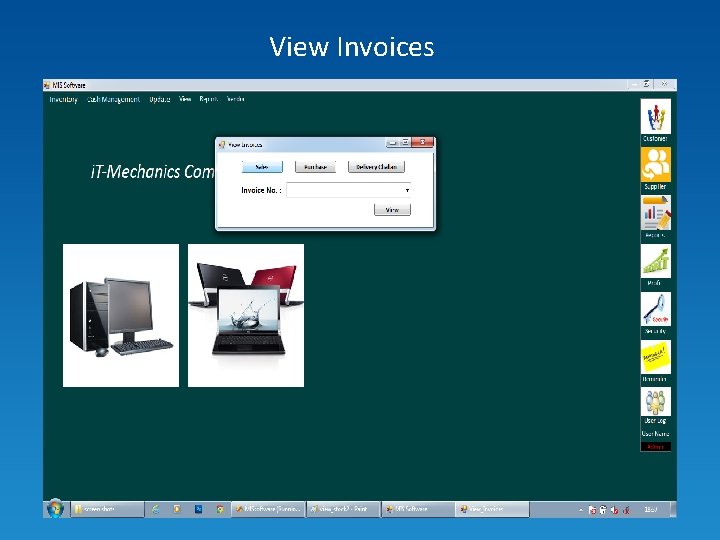Screen dimensions: 720x540
Task: Open the User Log icon
Action: pyautogui.click(x=655, y=401)
